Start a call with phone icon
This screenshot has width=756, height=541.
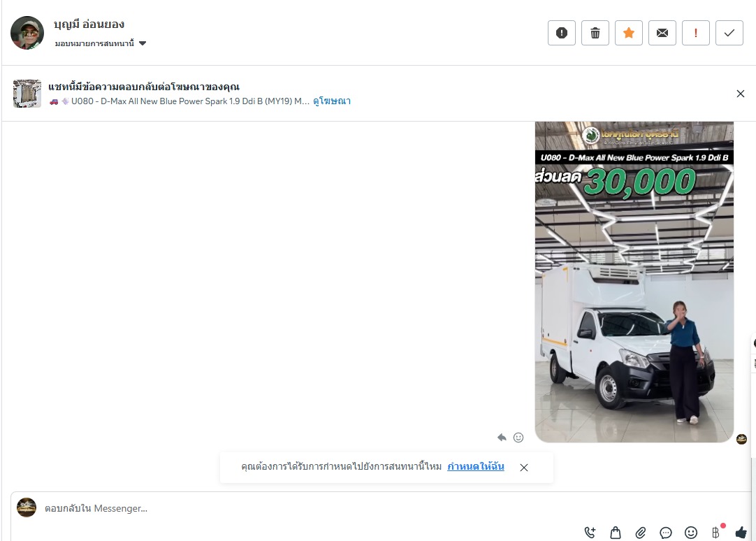[x=590, y=533]
